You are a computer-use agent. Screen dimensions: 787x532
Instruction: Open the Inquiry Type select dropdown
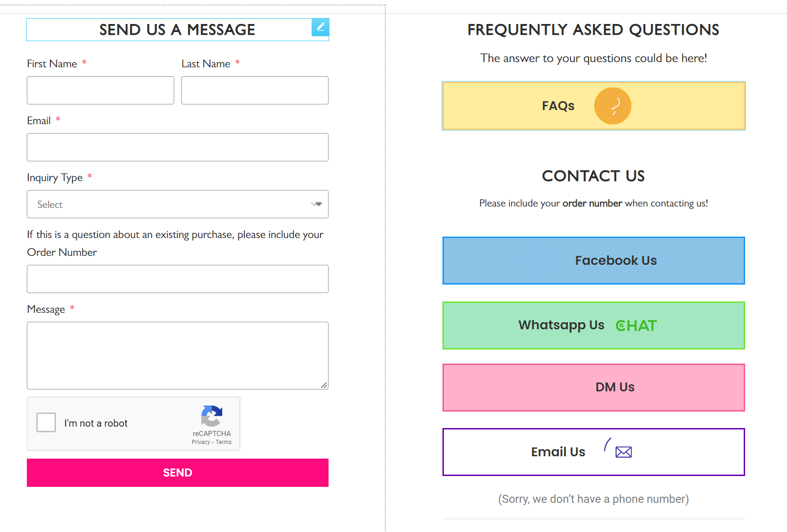177,204
